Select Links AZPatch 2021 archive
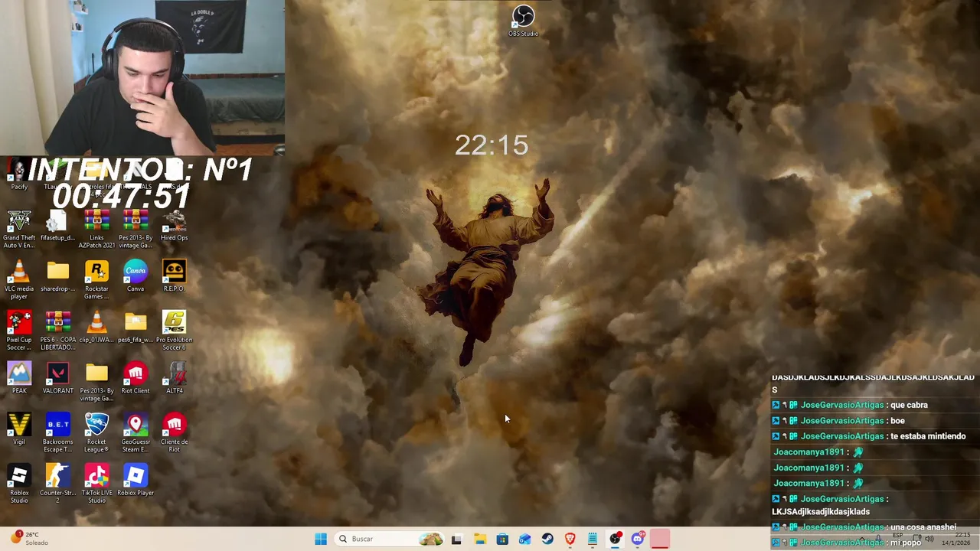This screenshot has height=551, width=980. point(96,229)
